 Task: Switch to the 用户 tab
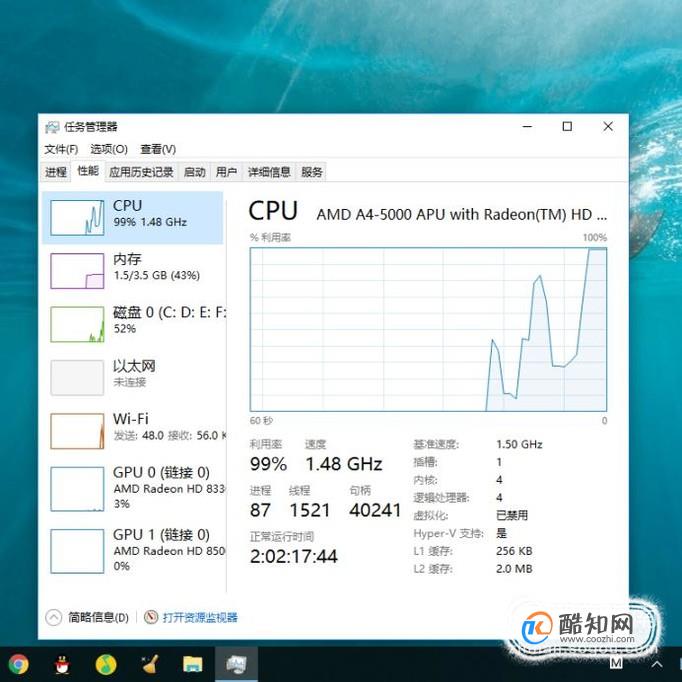tap(226, 172)
